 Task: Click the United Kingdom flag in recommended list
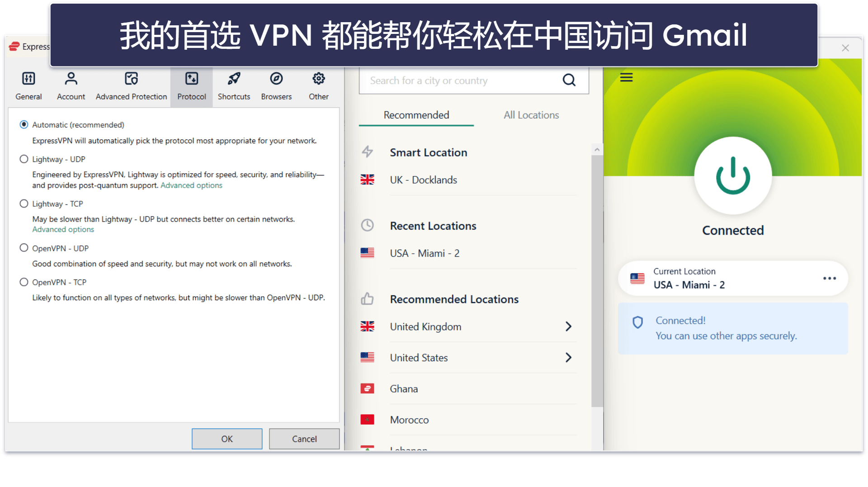point(367,326)
